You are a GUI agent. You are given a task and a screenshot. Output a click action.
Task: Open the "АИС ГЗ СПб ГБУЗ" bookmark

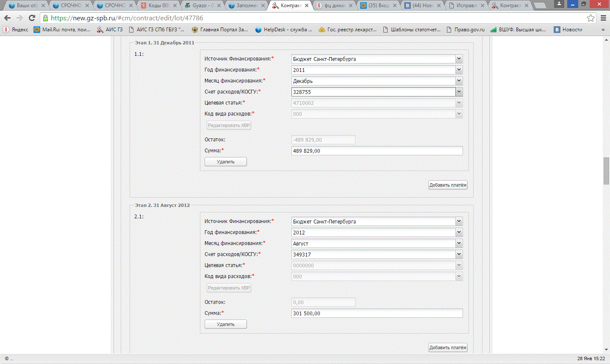(x=156, y=30)
